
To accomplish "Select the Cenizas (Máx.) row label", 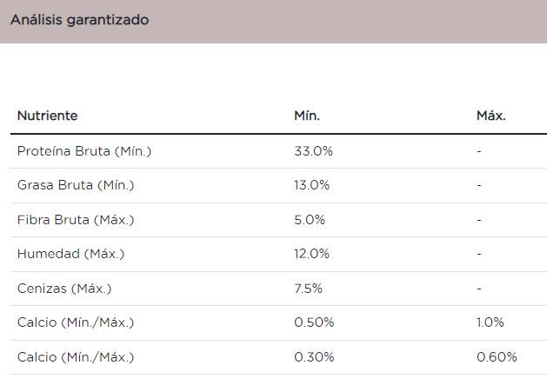I will [x=64, y=289].
